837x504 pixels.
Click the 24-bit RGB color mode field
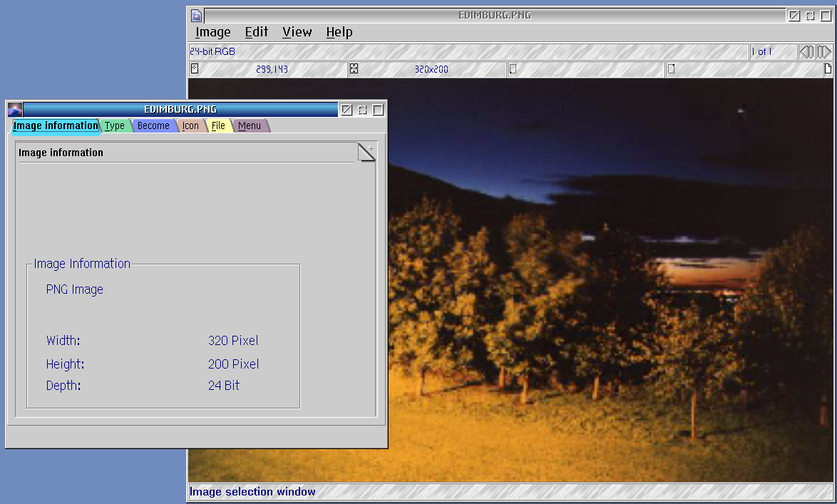pyautogui.click(x=212, y=52)
